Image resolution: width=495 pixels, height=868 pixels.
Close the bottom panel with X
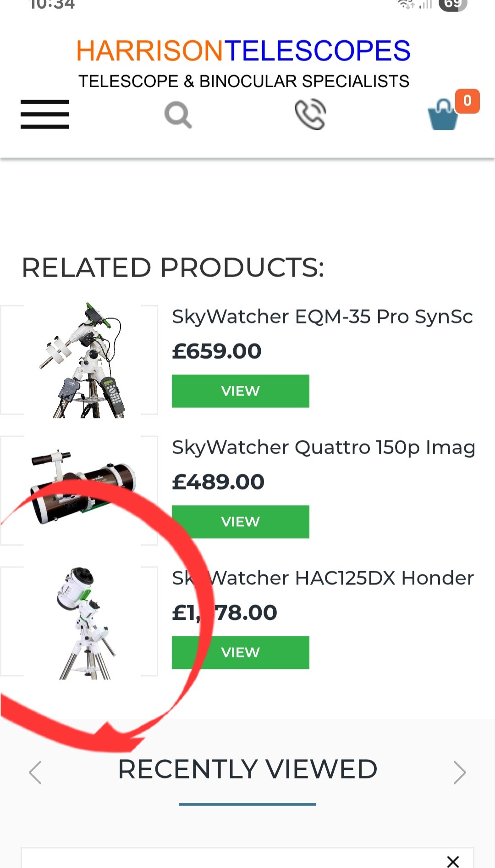tap(453, 862)
